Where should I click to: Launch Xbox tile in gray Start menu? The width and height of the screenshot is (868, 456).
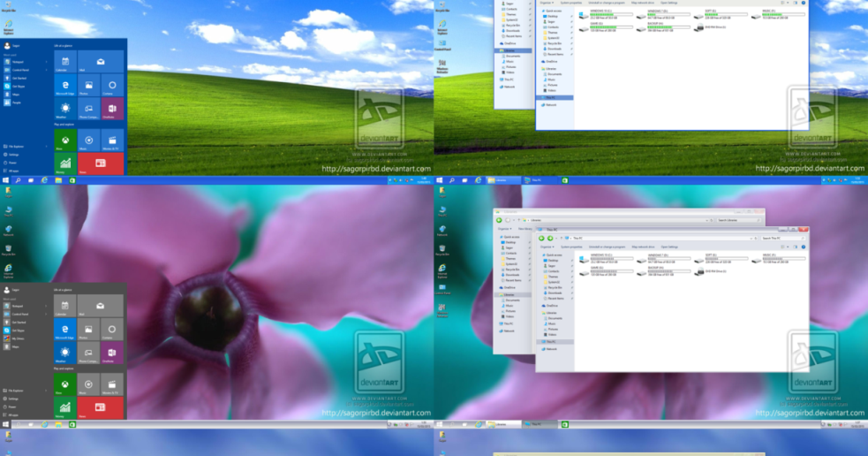(64, 384)
